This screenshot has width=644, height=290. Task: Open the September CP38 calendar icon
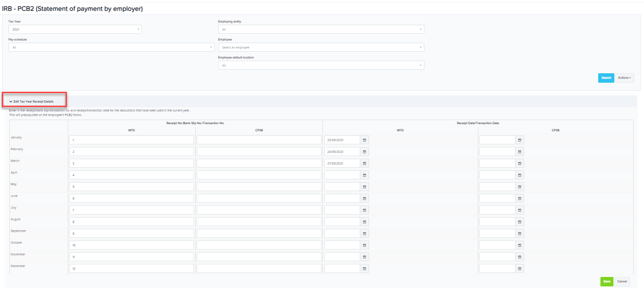click(x=520, y=233)
